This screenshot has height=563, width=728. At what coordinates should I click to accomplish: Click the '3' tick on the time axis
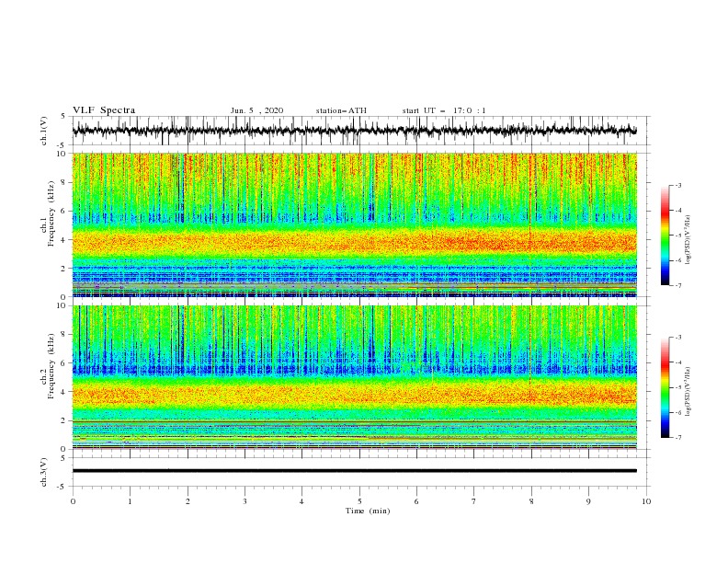click(245, 501)
